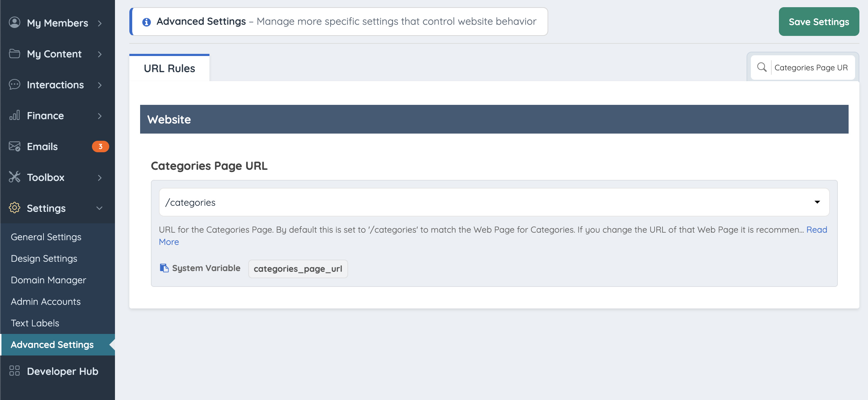Viewport: 868px width, 400px height.
Task: Click the search magnifier icon
Action: [x=762, y=67]
